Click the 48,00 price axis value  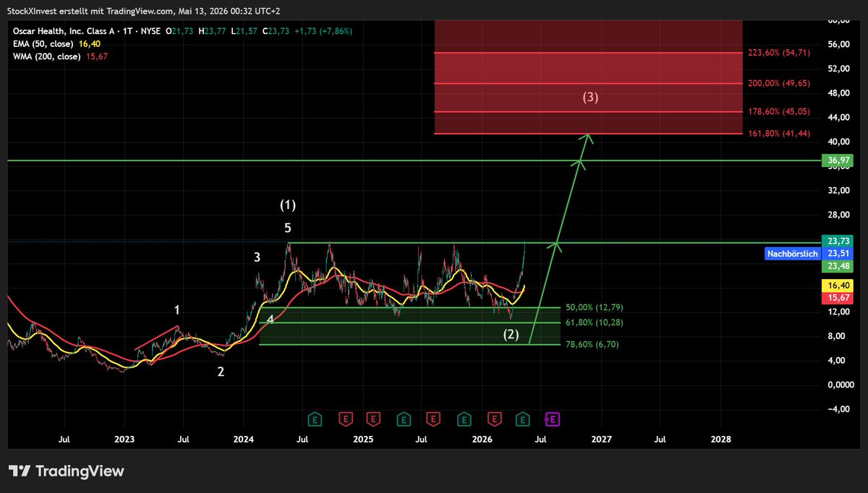(838, 93)
